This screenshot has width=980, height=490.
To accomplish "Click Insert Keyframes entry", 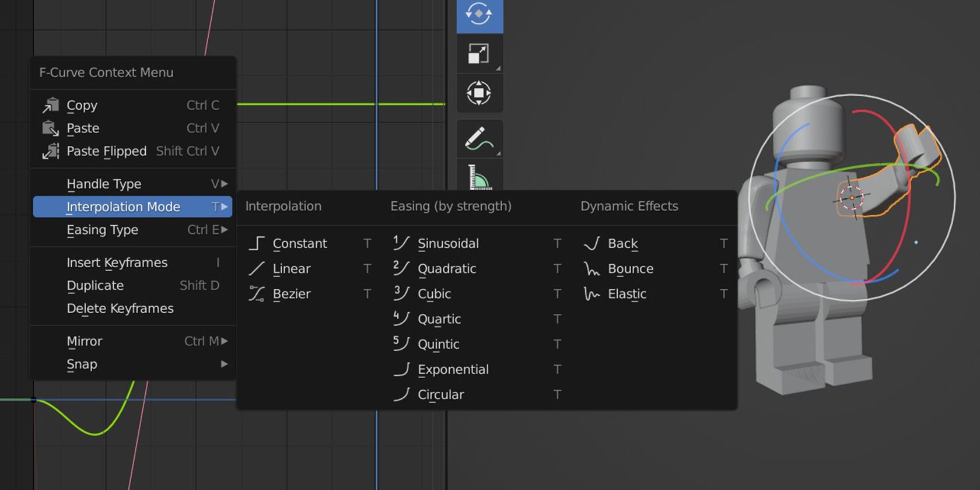I will pos(117,262).
